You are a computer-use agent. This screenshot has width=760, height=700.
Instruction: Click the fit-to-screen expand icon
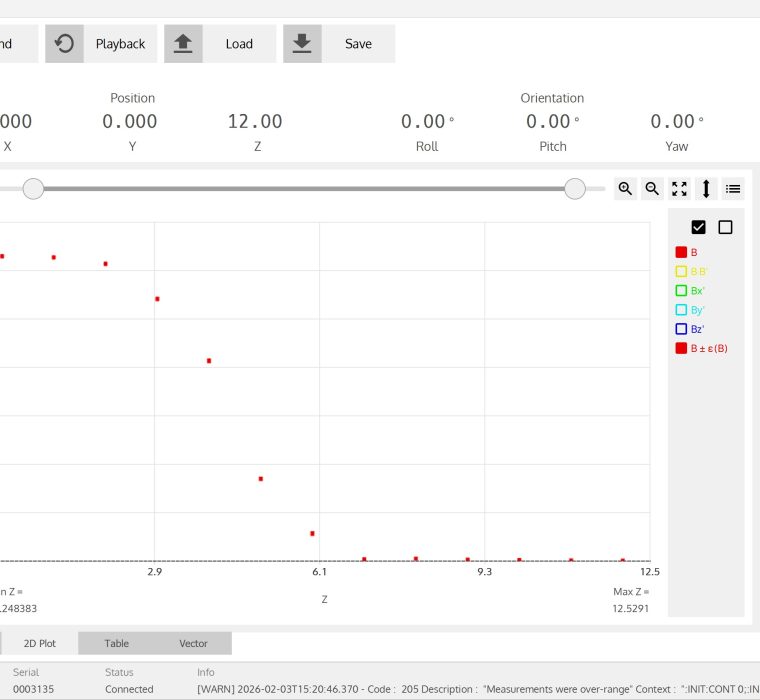679,188
